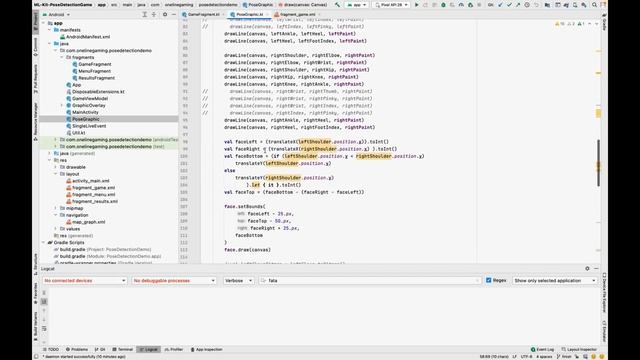640x360 pixels.
Task: Collapse the Gradle Scripts node
Action: [x=44, y=242]
